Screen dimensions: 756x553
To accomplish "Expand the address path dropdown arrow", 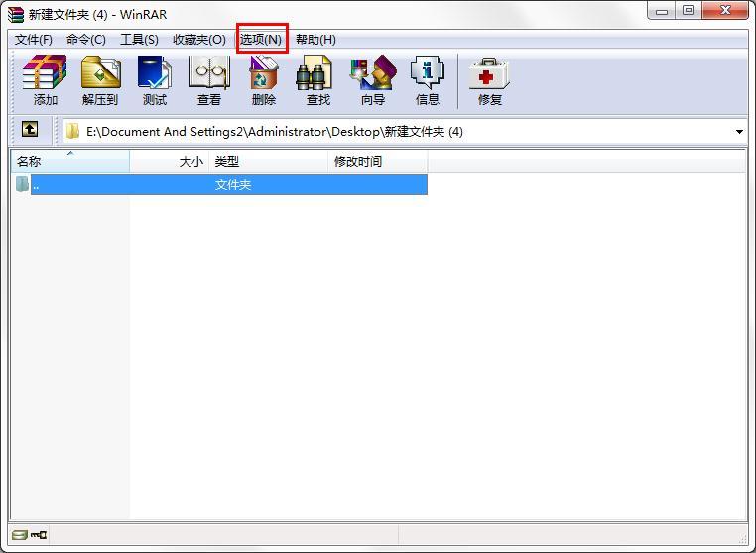I will (x=739, y=132).
